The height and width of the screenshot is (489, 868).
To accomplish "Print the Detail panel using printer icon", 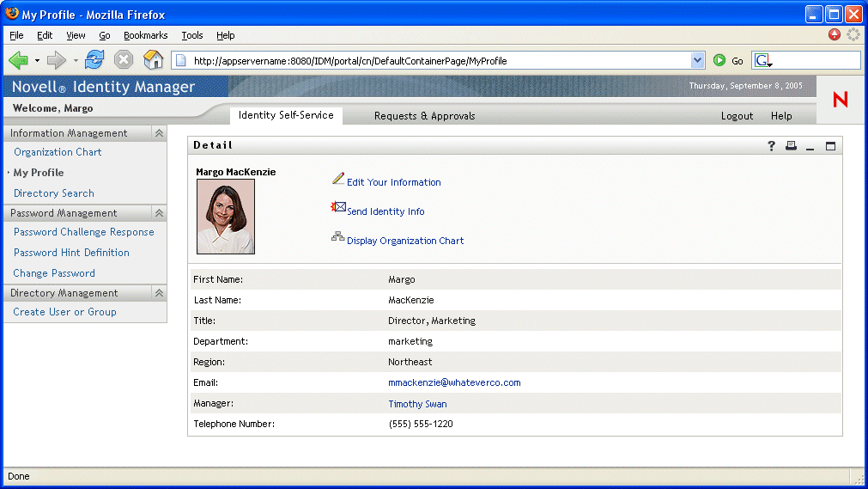I will tap(791, 146).
